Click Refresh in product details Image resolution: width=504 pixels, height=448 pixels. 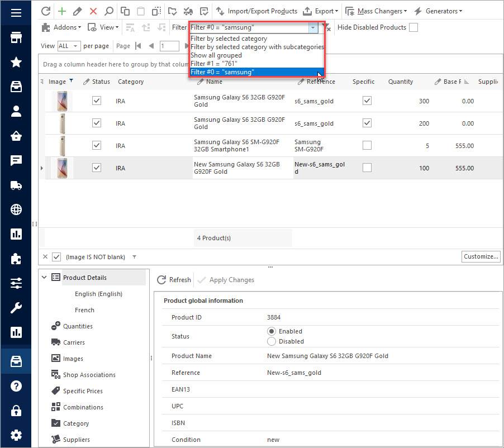click(x=174, y=280)
